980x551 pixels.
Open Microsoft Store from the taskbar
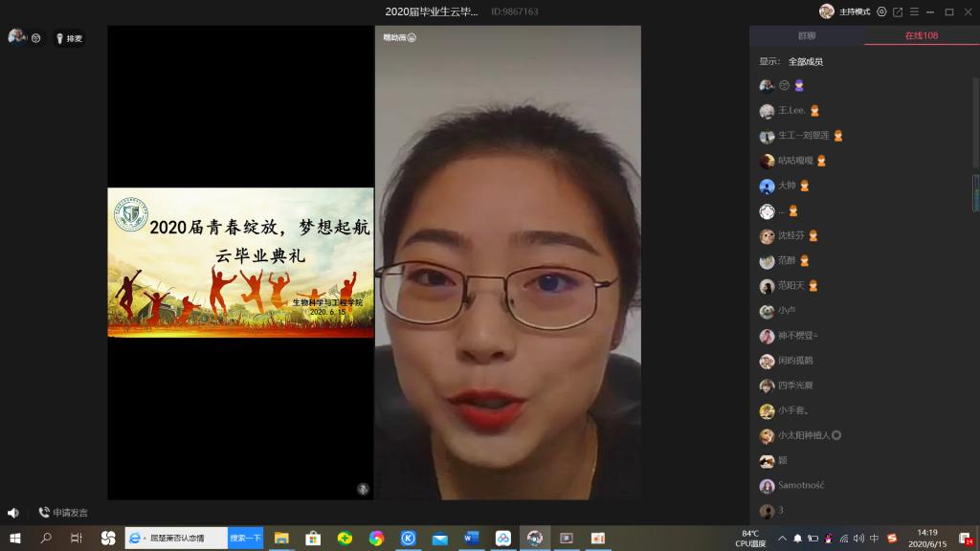tap(313, 538)
